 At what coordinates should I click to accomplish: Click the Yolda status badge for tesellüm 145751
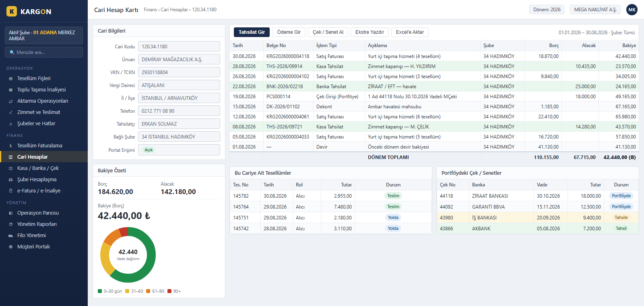pos(393,217)
